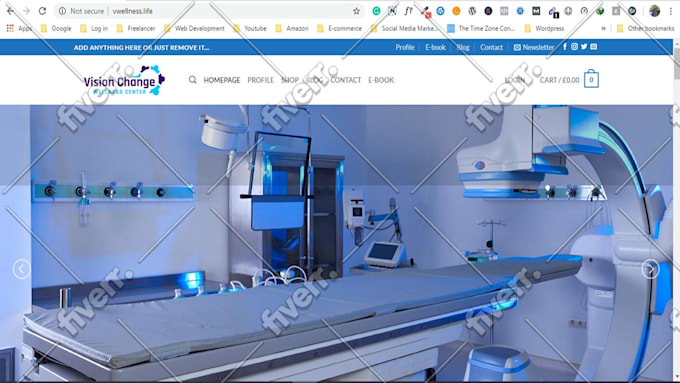This screenshot has height=383, width=680.
Task: Open BLOG in main navigation
Action: (x=314, y=80)
